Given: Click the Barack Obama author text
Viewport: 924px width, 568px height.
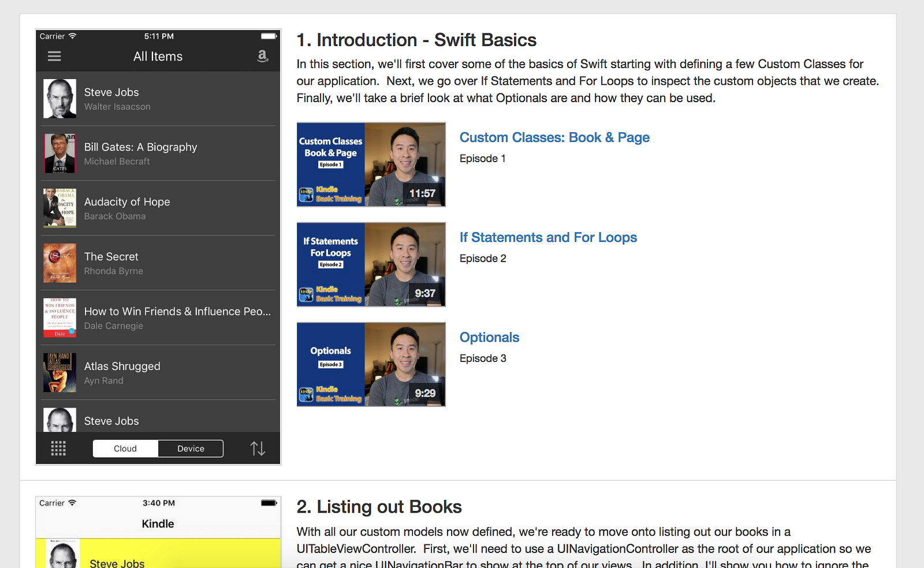Looking at the screenshot, I should 115,216.
